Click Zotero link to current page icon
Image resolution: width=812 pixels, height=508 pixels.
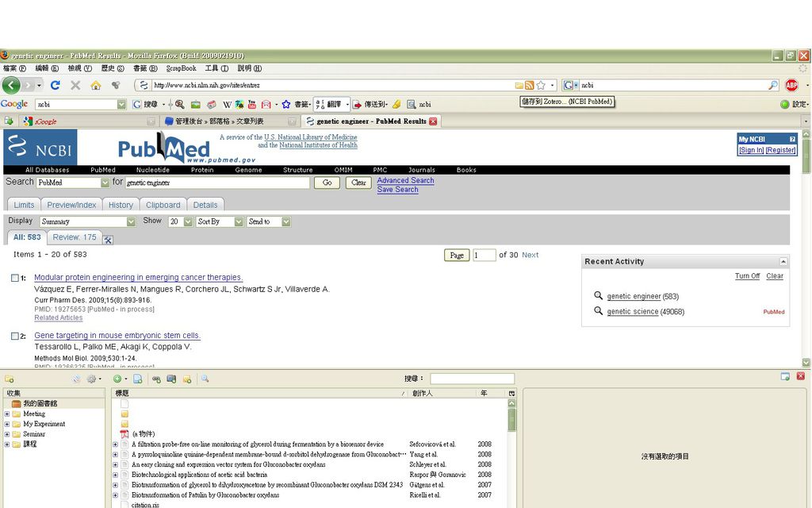pyautogui.click(x=156, y=379)
